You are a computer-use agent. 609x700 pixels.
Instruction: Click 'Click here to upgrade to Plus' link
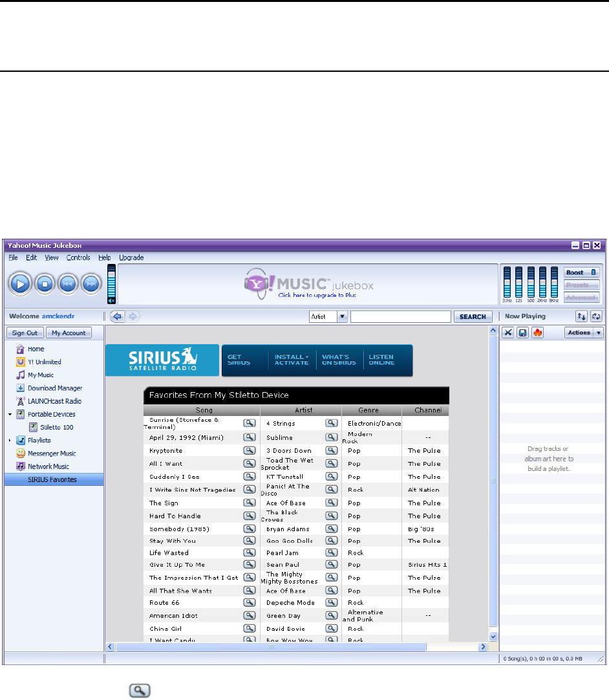tap(317, 295)
